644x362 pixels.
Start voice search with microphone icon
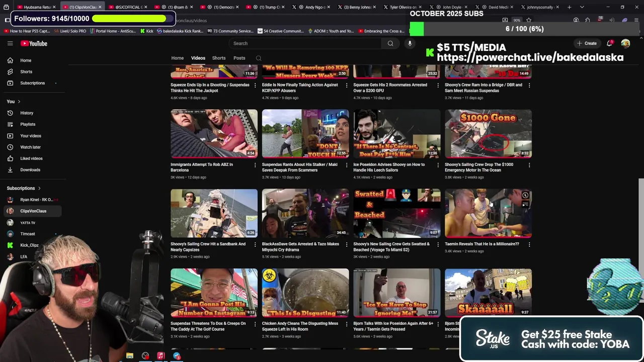click(410, 44)
